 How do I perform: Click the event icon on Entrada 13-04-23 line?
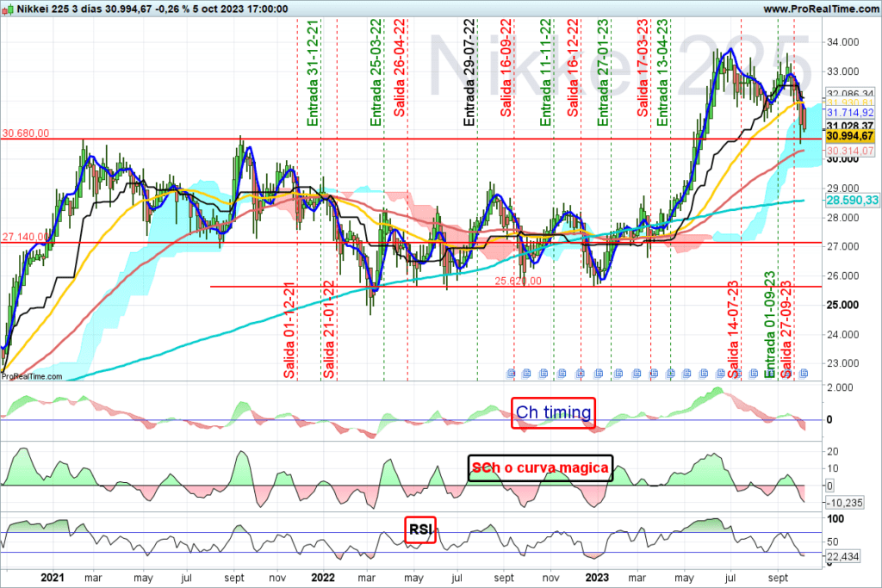(x=670, y=373)
